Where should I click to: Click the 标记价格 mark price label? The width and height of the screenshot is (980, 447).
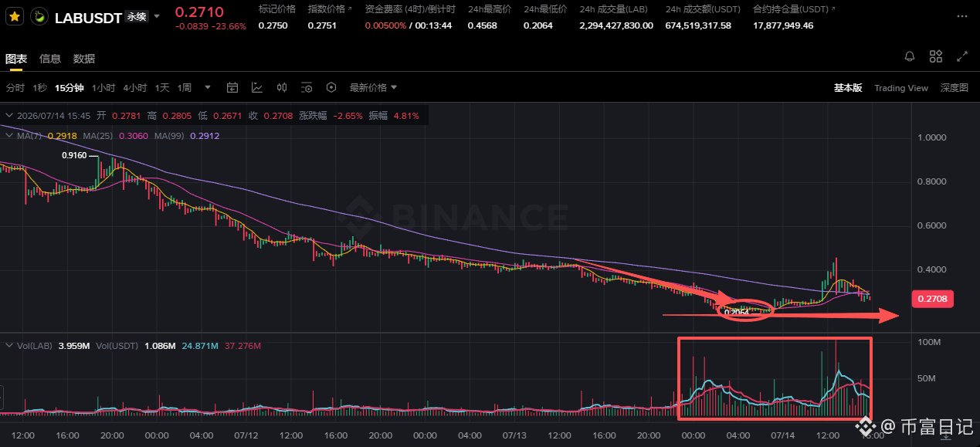point(276,9)
